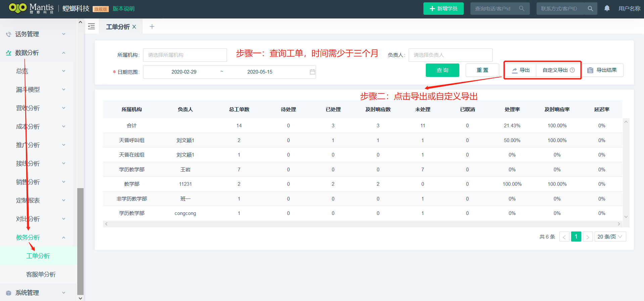The image size is (644, 301).
Task: Expand the 对比分析 submenu
Action: [x=63, y=219]
